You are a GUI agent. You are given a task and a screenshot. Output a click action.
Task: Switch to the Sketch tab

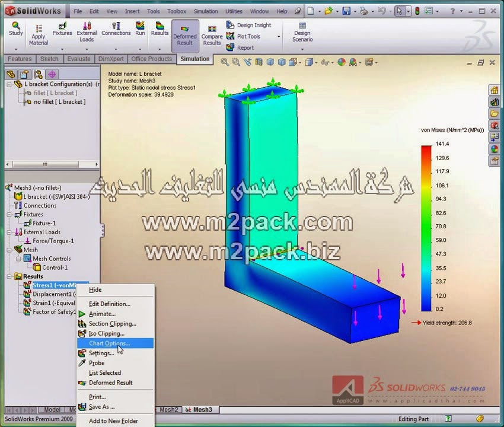click(49, 59)
